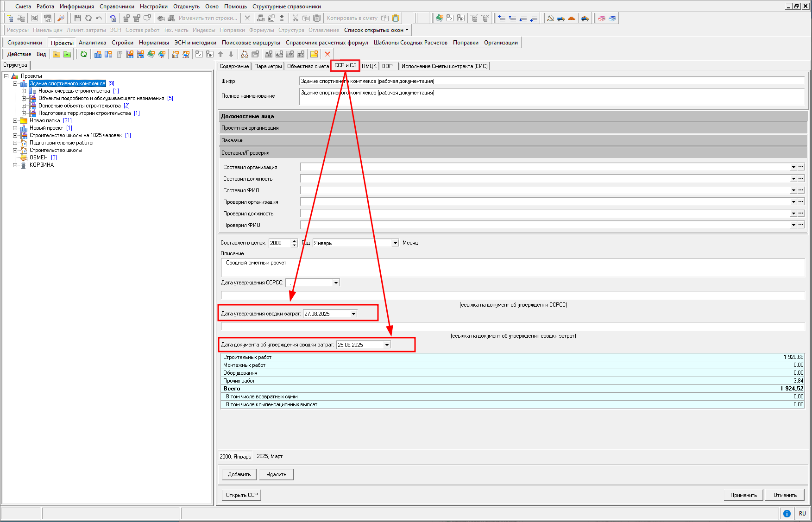Screen dimensions: 812x522
Task: Click the gray move up arrow icon
Action: (220, 54)
